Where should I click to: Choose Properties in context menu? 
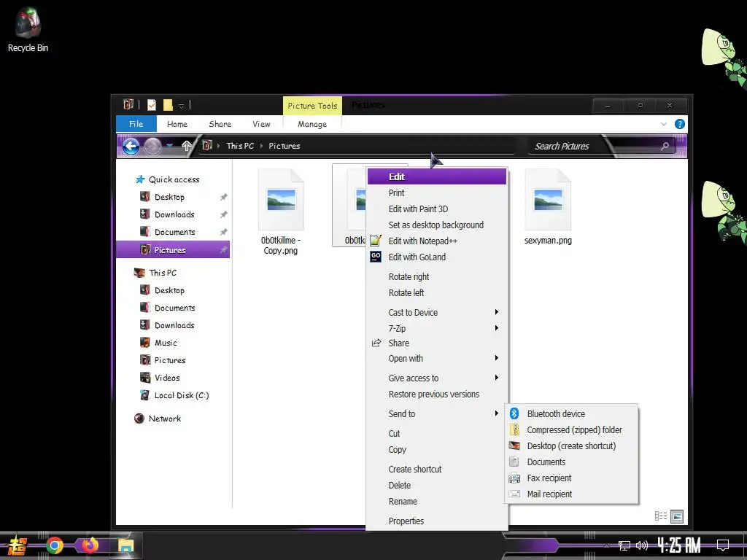point(437,521)
